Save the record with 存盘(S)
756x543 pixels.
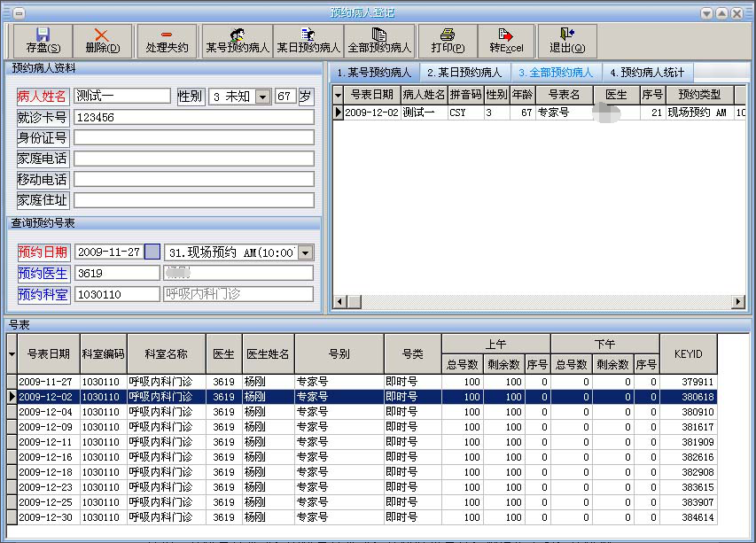point(43,41)
